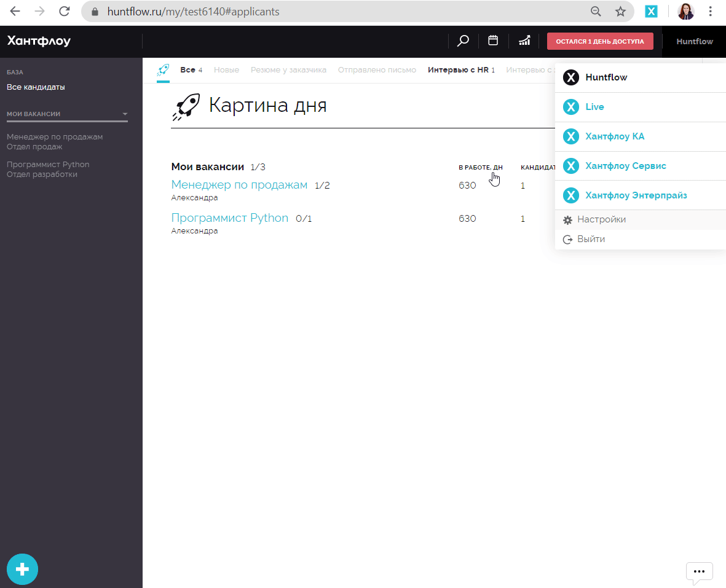The height and width of the screenshot is (588, 726).
Task: Open Все кандидаты in the sidebar
Action: tap(35, 87)
